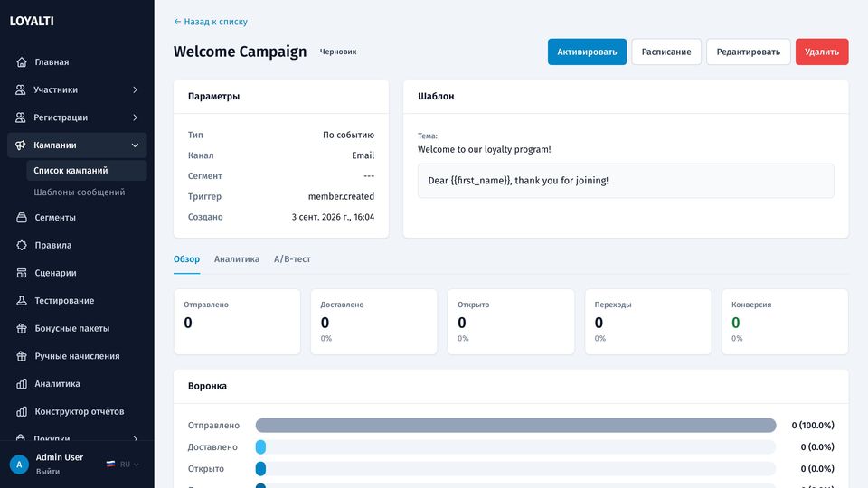Click the home icon beside Главная

pos(22,62)
